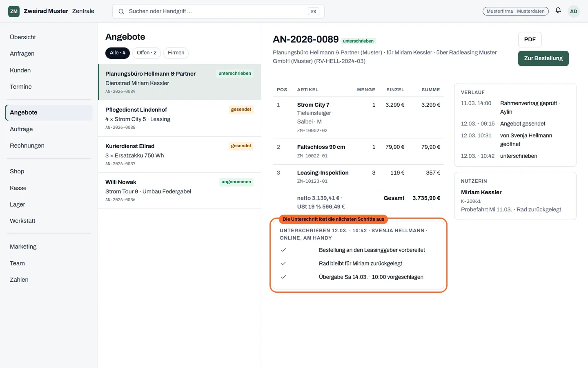Viewport: 588px width, 368px height.
Task: Open the Team page
Action: [49, 263]
